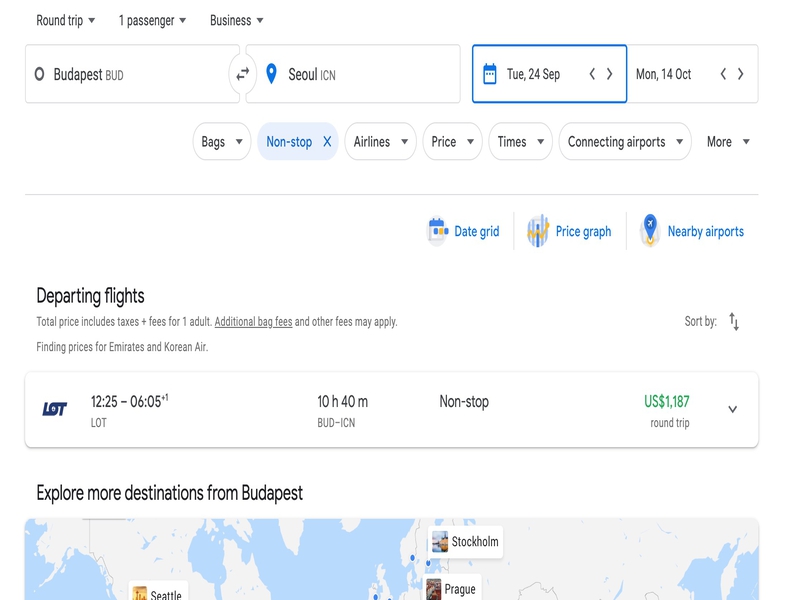Image resolution: width=800 pixels, height=600 pixels.
Task: Show the Price graph
Action: click(x=568, y=231)
